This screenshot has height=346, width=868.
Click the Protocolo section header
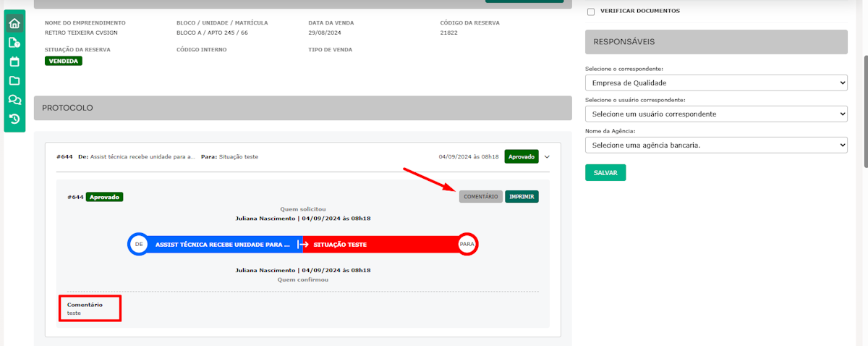pyautogui.click(x=303, y=108)
